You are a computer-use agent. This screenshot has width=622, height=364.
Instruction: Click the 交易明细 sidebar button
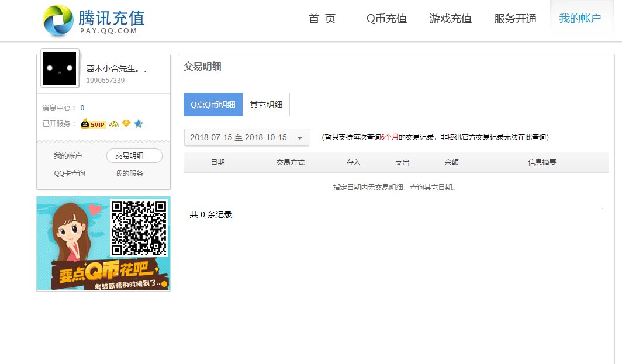pos(134,156)
